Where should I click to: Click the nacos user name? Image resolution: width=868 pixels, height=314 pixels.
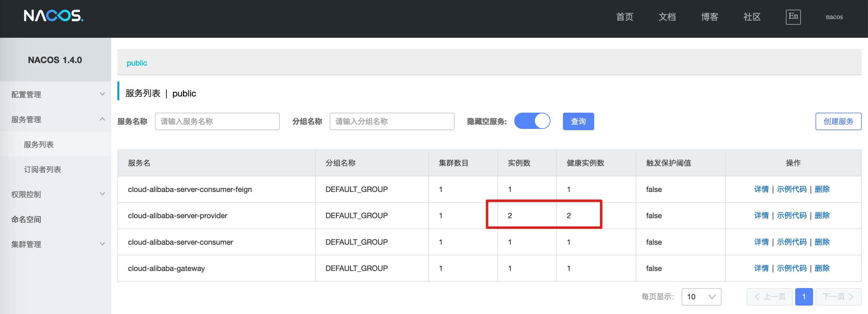coord(834,17)
